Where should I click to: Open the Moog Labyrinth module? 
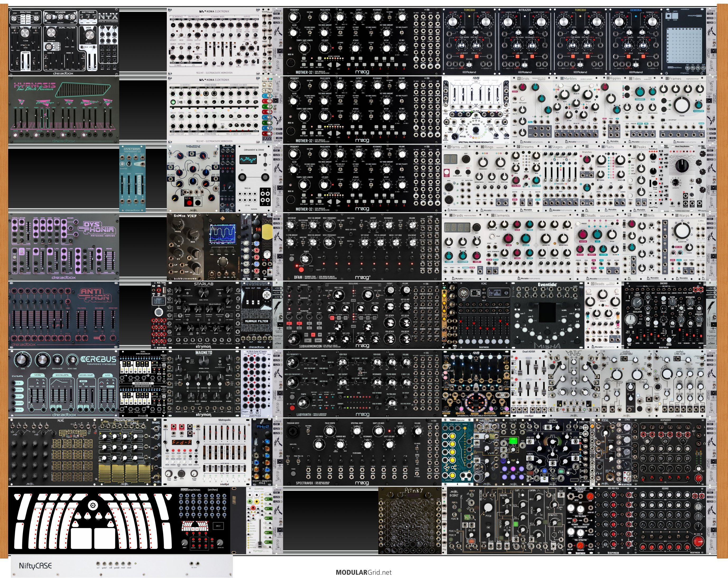tap(362, 384)
